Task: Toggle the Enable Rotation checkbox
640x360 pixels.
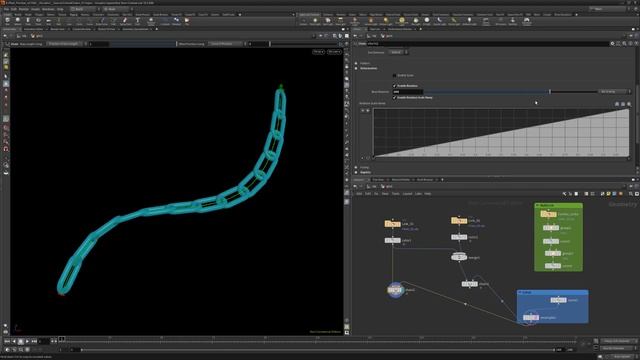Action: tap(394, 86)
